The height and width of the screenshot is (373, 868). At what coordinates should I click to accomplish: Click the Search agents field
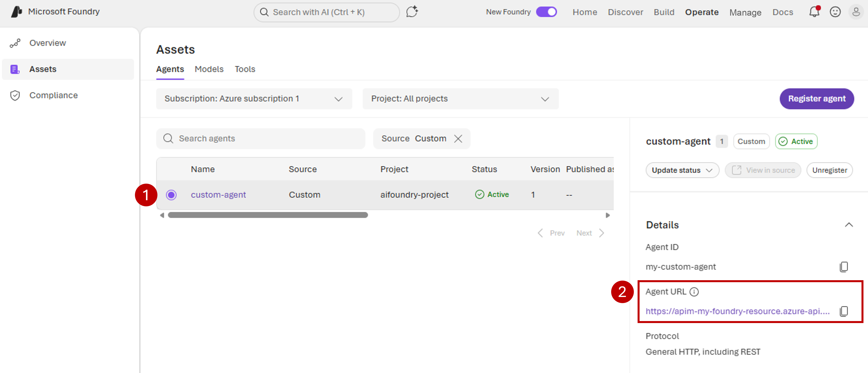(x=260, y=139)
